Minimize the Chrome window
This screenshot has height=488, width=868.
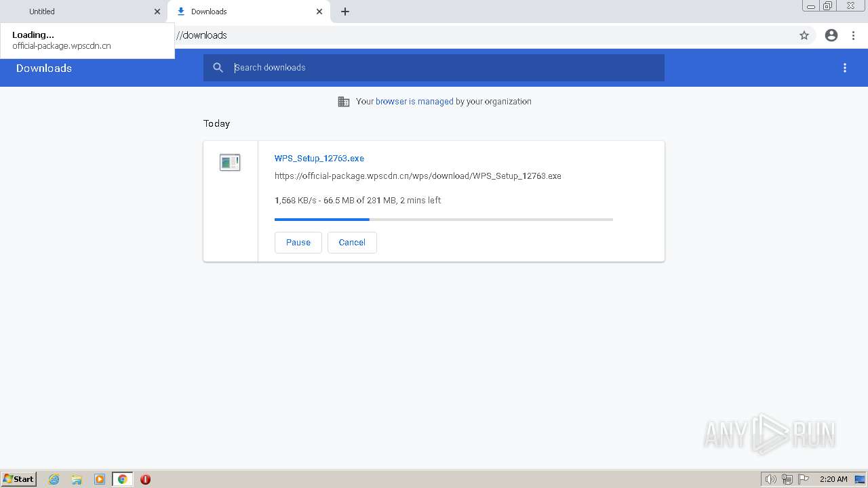tap(811, 5)
